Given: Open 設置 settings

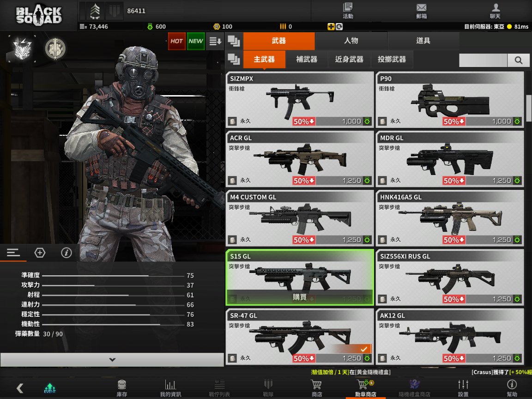Looking at the screenshot, I should [463, 388].
